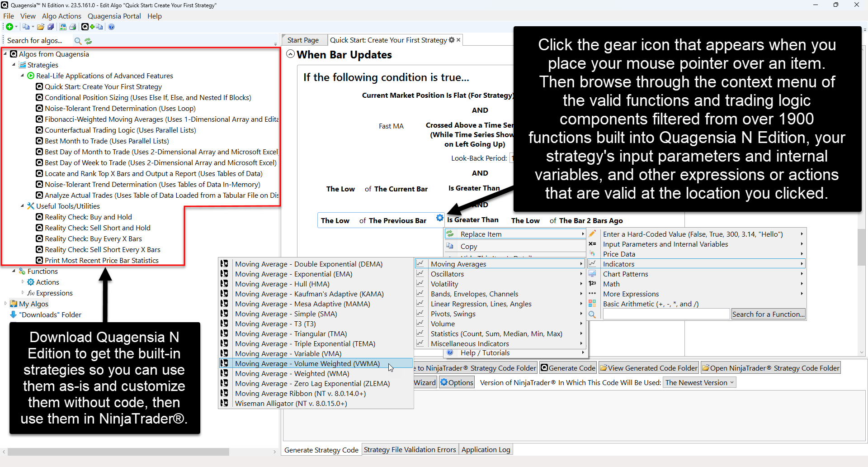868x467 pixels.
Task: Create a new algo with the green plus icon
Action: click(9, 27)
